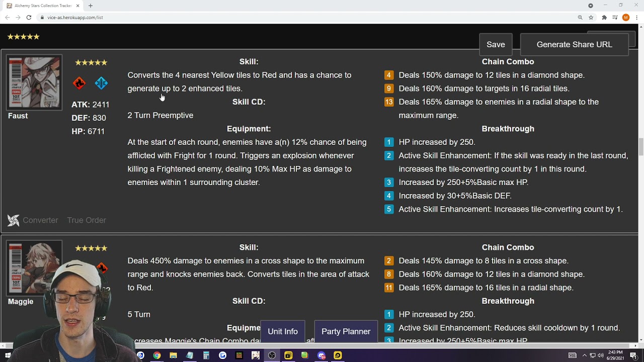The image size is (644, 362).
Task: Click Faust's red fire element icon
Action: (79, 83)
